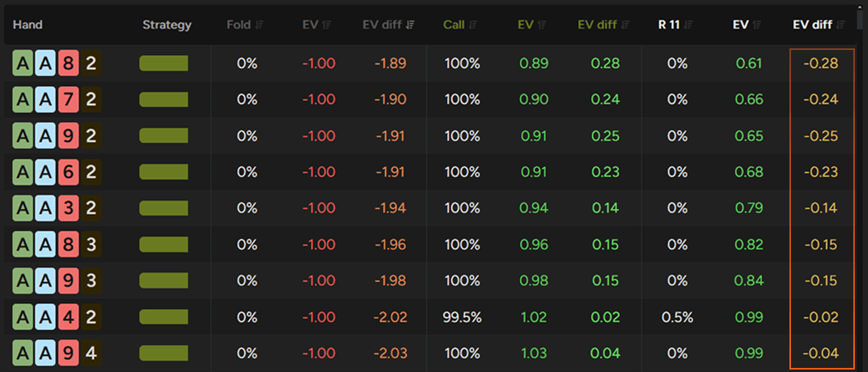
Task: Click the blue A card in AA83 hand
Action: pos(45,245)
